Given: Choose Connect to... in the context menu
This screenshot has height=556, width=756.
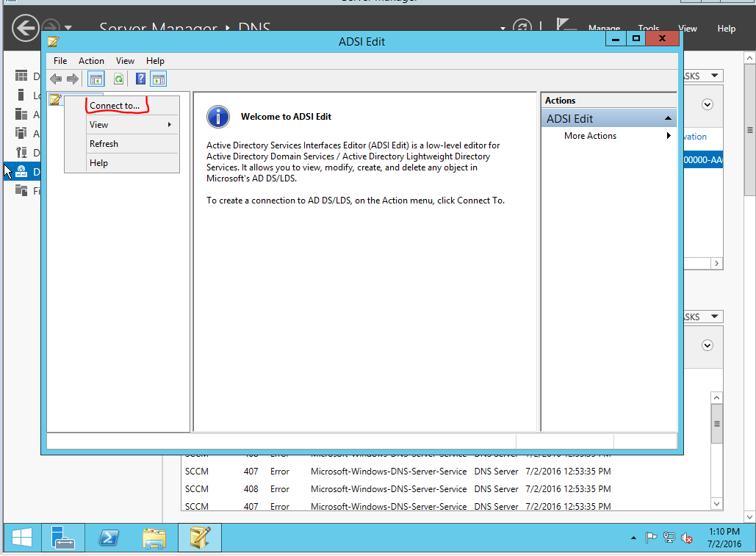Looking at the screenshot, I should pyautogui.click(x=115, y=106).
